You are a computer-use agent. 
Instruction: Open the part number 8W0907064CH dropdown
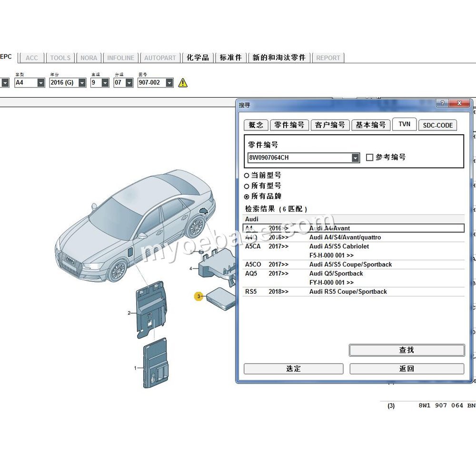355,158
